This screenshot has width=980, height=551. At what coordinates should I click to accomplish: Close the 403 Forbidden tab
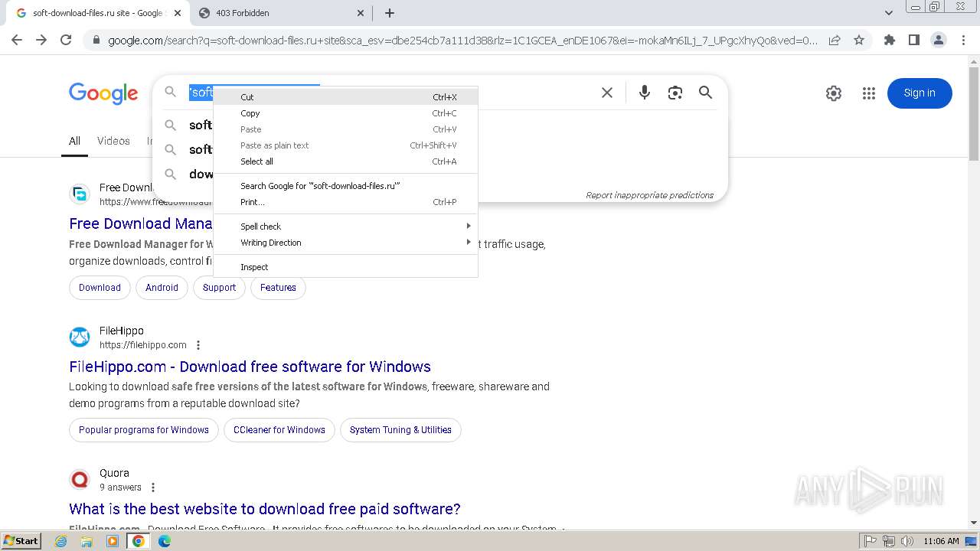(x=361, y=13)
